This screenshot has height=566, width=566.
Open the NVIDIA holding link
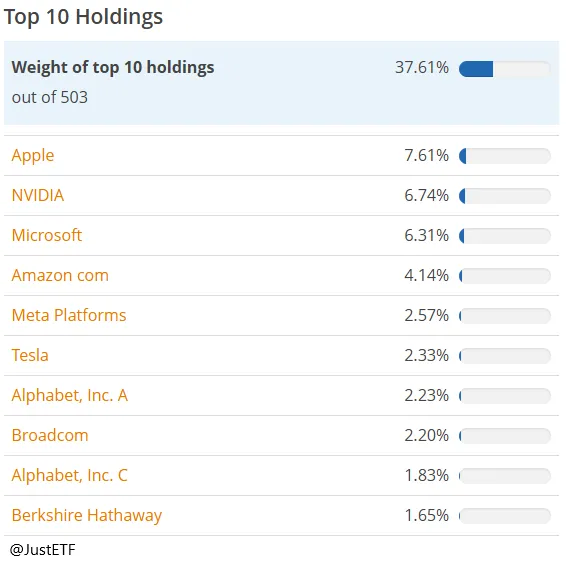38,195
